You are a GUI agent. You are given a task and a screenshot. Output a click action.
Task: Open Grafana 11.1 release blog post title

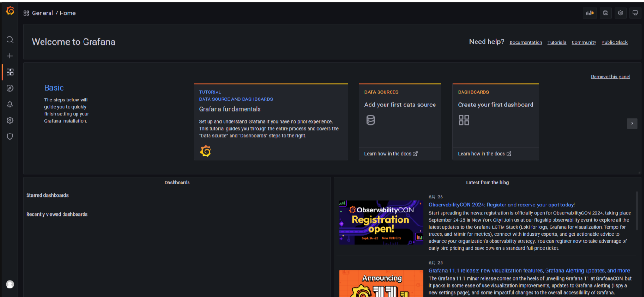click(529, 270)
